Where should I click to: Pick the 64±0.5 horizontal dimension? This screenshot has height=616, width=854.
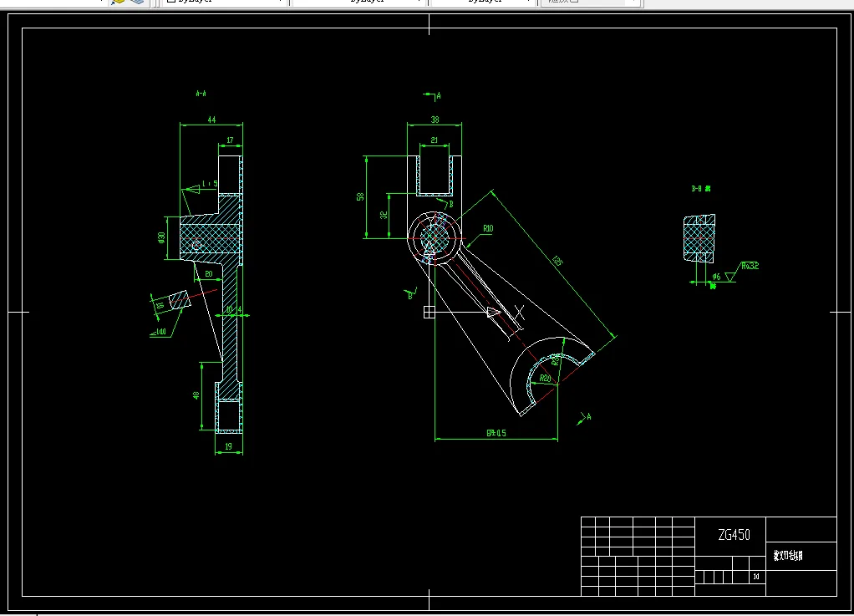coord(496,433)
